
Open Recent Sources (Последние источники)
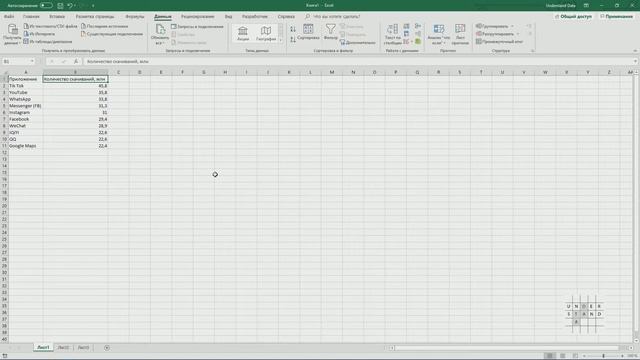coord(104,26)
